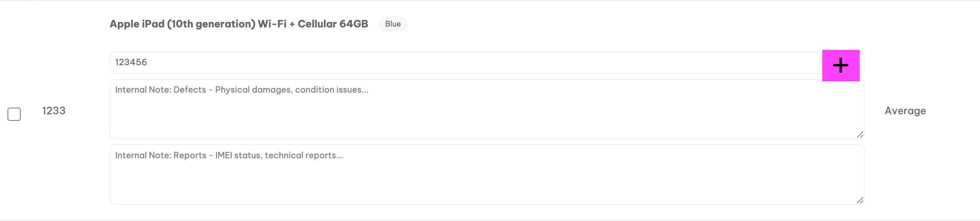Add another serial with the plus button
This screenshot has width=980, height=221.
(x=841, y=66)
